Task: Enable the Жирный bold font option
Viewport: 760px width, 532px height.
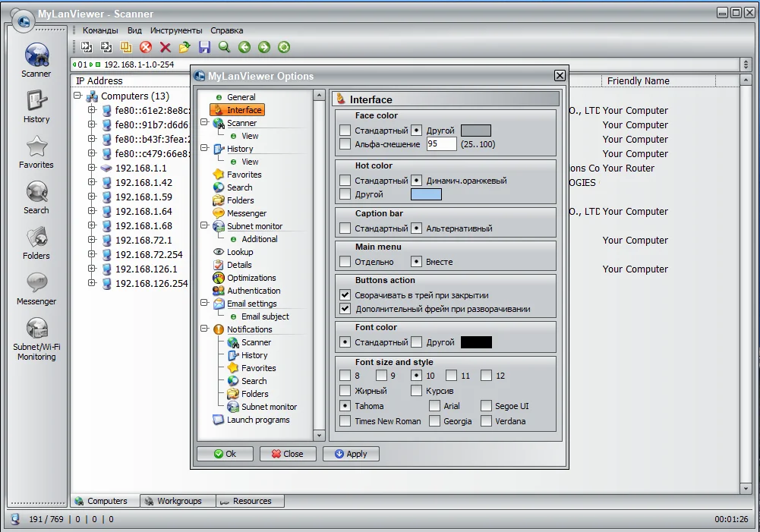Action: click(x=345, y=391)
